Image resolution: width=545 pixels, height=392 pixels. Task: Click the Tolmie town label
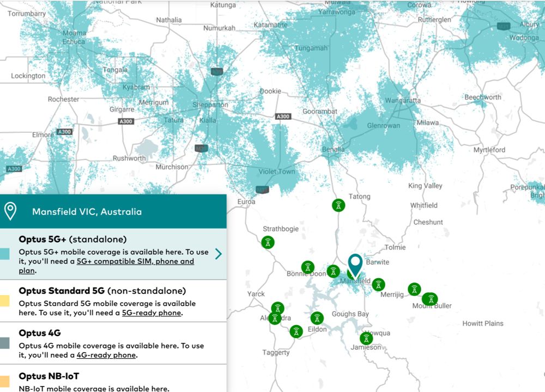pyautogui.click(x=395, y=247)
